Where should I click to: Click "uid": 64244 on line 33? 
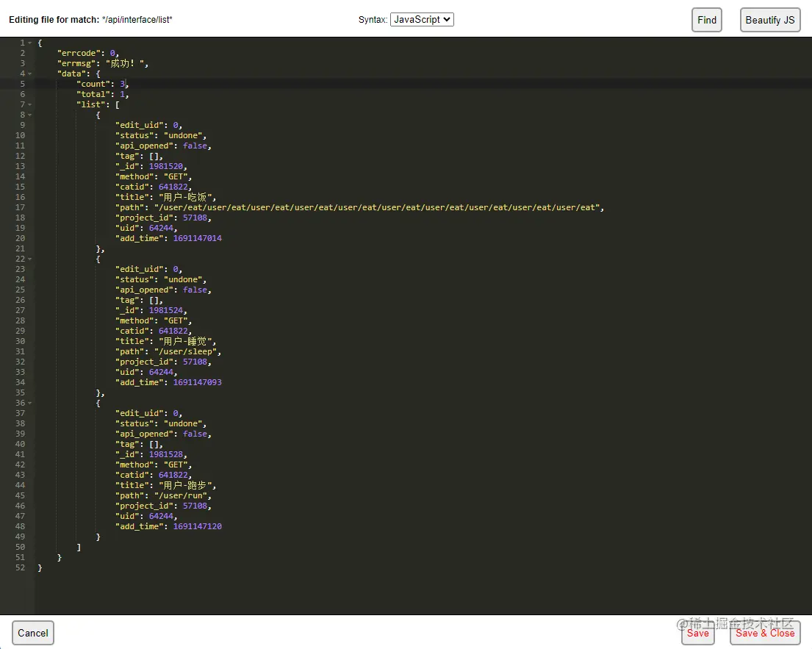[146, 372]
